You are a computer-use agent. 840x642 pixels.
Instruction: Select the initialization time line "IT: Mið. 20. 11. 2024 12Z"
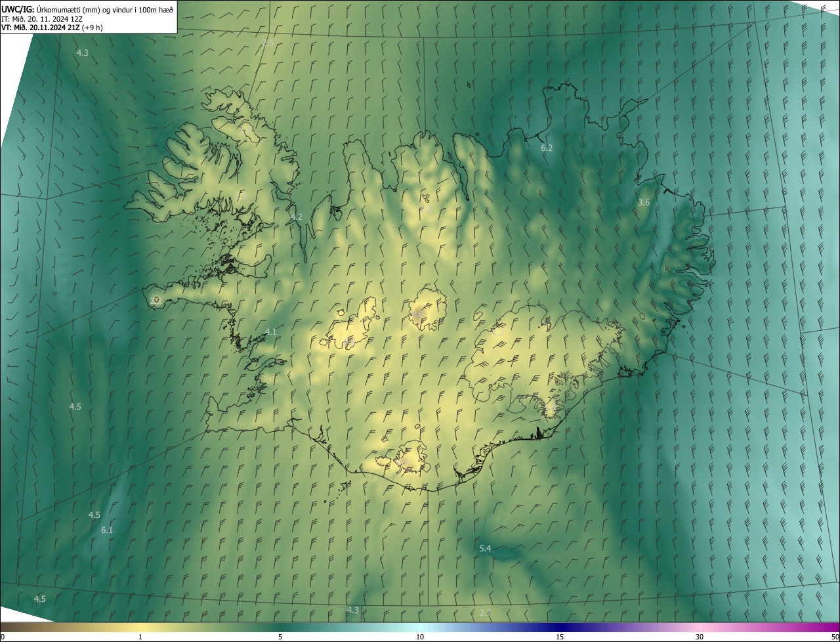42,19
